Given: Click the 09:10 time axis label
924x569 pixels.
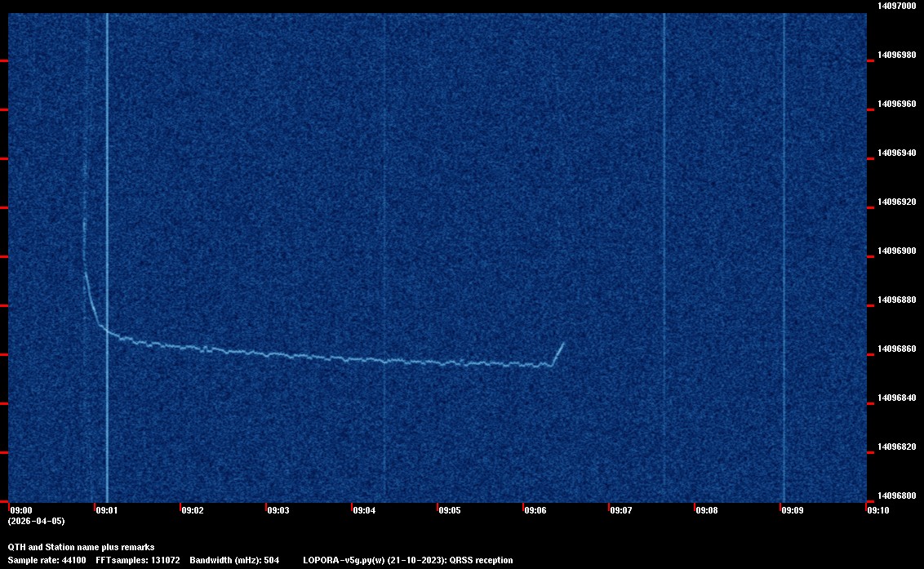Looking at the screenshot, I should pos(878,510).
